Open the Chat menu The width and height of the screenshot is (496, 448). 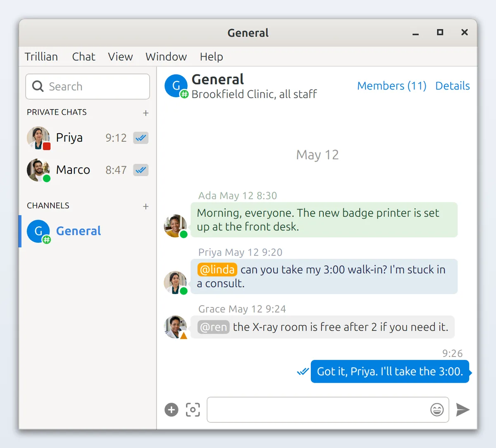(x=83, y=57)
